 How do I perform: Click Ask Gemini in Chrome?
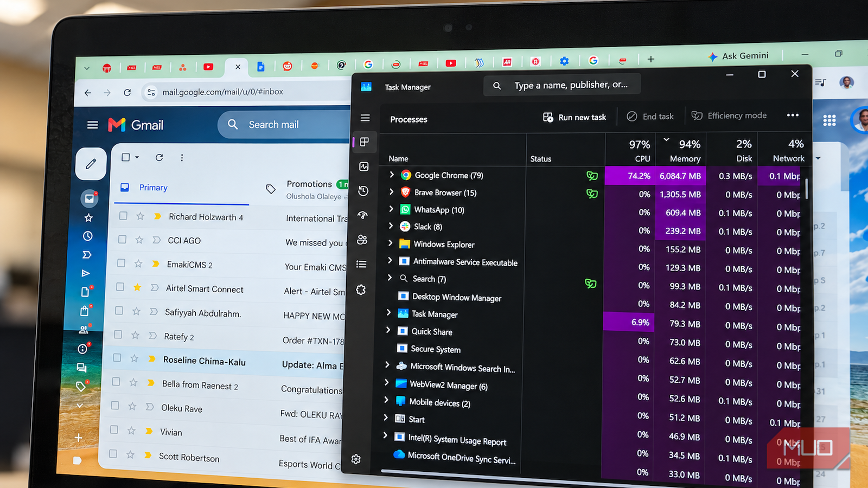pos(738,56)
